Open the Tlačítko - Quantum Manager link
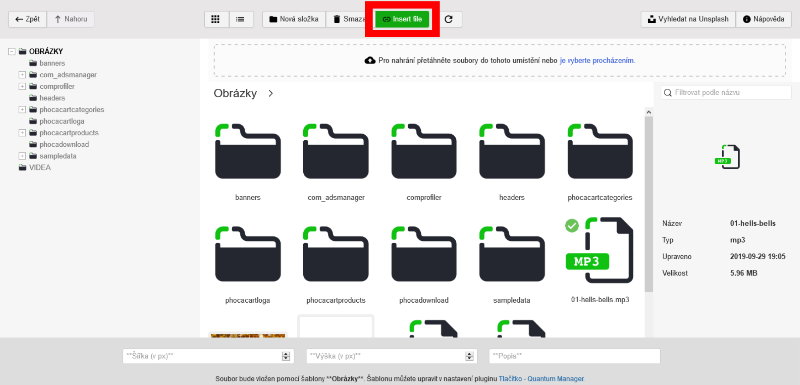This screenshot has width=800, height=385. click(x=541, y=379)
